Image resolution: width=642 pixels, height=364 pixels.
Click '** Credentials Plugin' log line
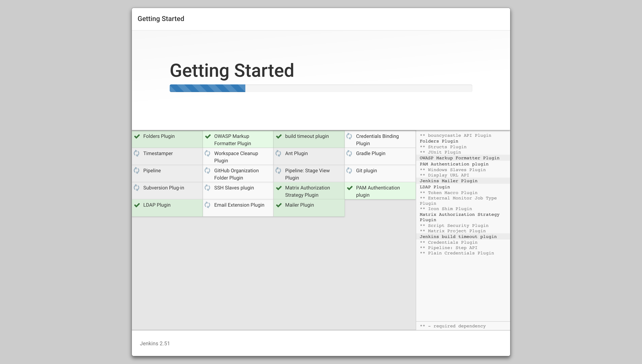point(448,243)
